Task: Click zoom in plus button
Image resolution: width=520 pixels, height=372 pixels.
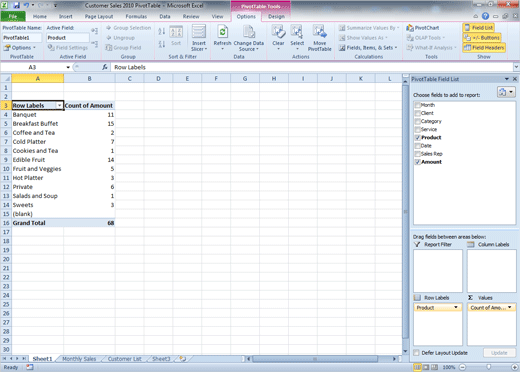Action: coord(515,367)
